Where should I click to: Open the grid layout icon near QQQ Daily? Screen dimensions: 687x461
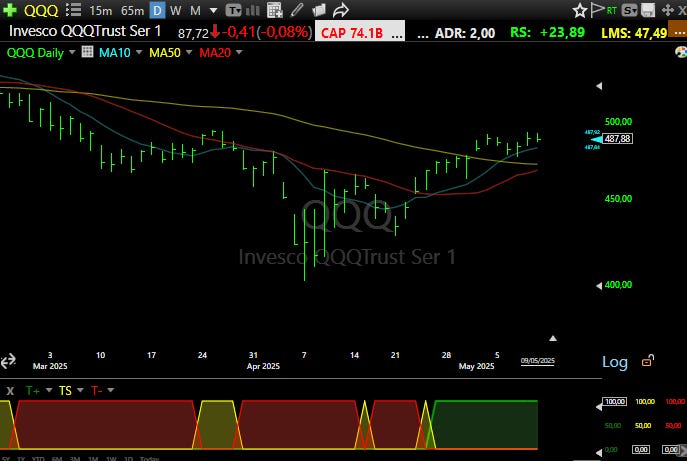pyautogui.click(x=87, y=52)
